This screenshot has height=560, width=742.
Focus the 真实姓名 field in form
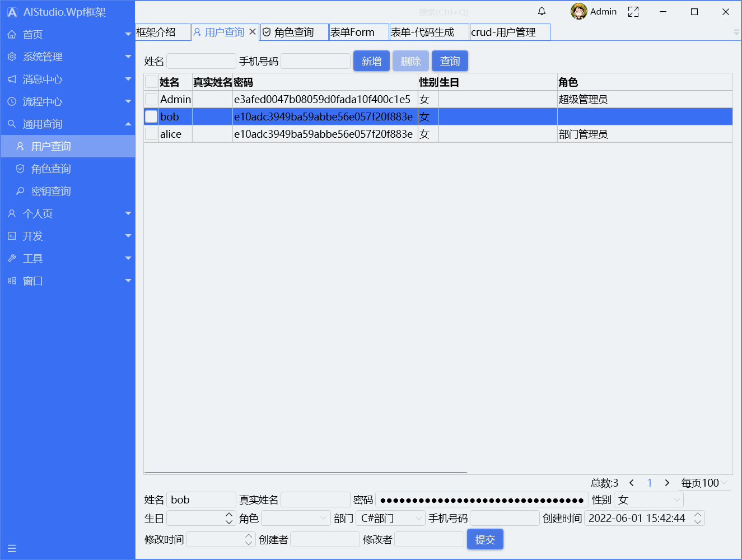(315, 500)
